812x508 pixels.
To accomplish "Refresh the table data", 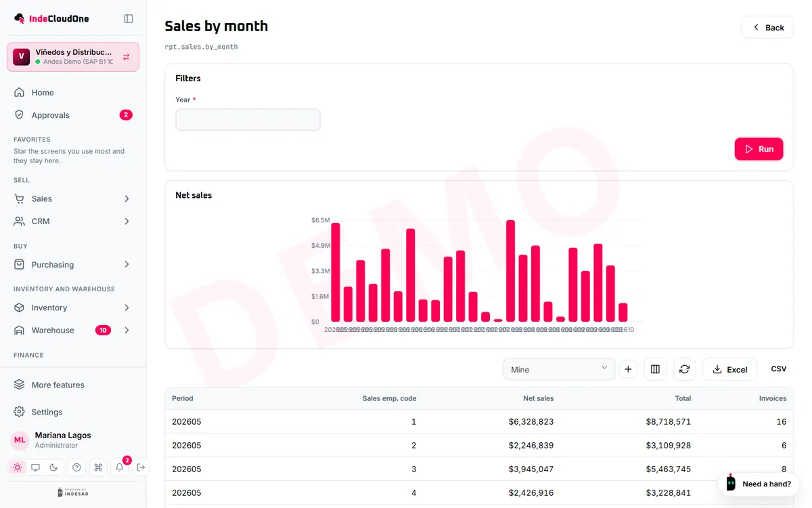I will click(684, 369).
